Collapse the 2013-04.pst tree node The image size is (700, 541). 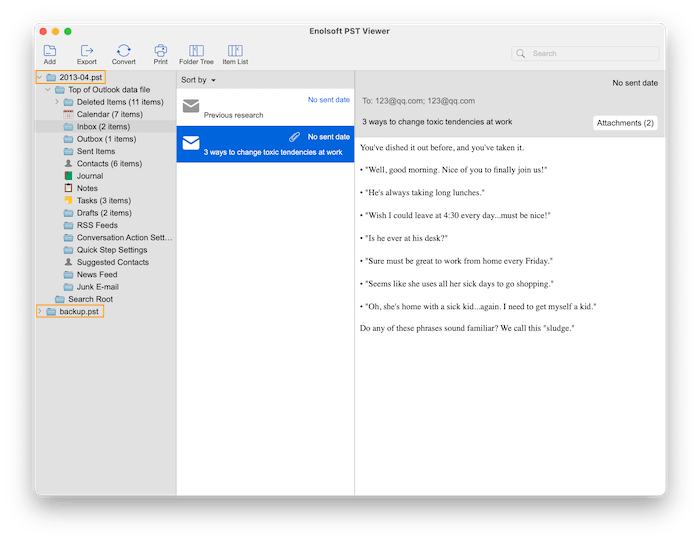(40, 77)
